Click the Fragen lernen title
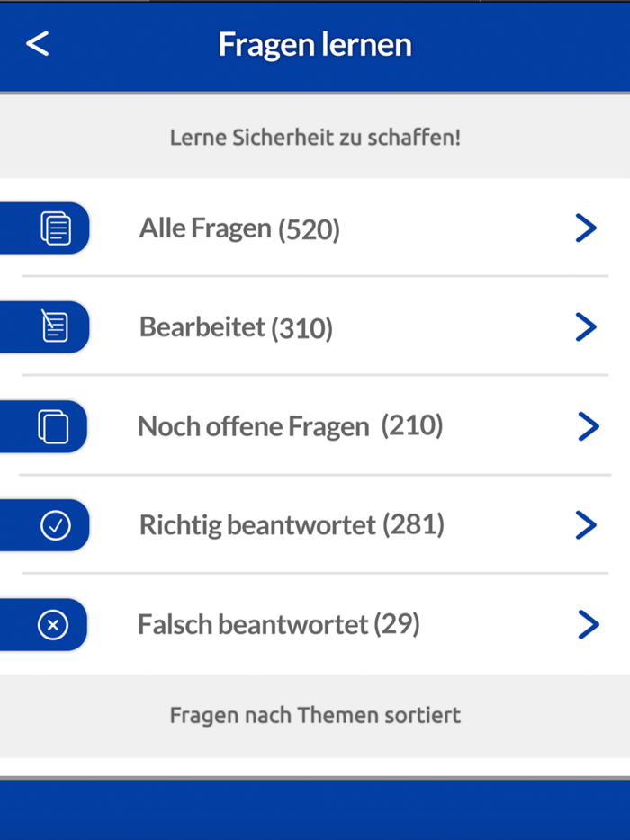The width and height of the screenshot is (630, 840). pos(315,43)
